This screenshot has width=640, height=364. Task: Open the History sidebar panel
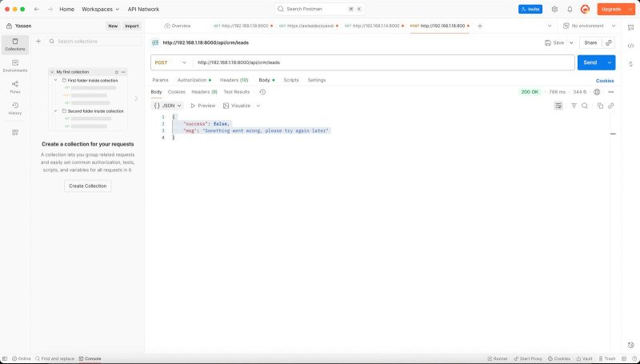click(14, 107)
